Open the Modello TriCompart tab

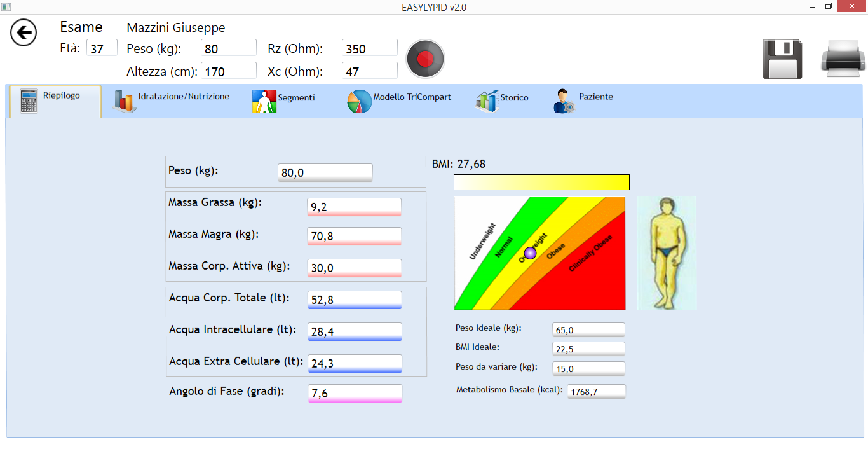click(x=399, y=101)
